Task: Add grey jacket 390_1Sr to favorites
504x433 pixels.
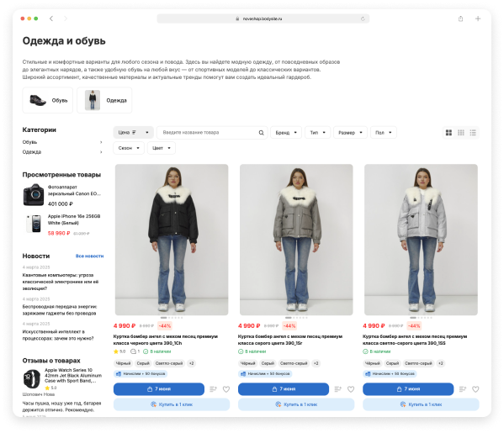Action: point(351,389)
